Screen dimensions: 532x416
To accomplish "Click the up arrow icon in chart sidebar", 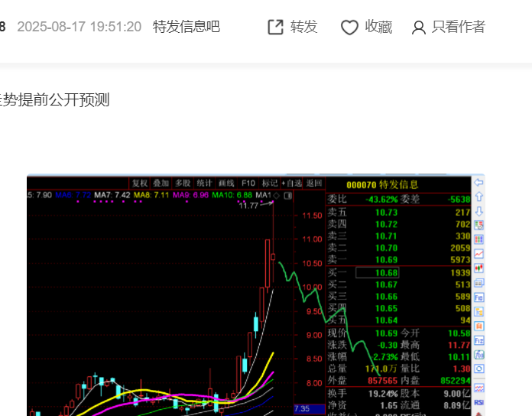I will [x=478, y=197].
